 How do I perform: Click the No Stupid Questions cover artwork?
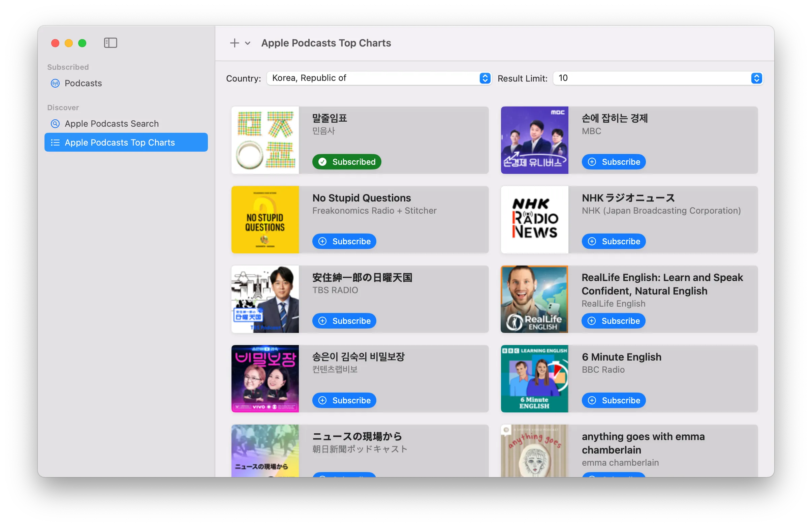[265, 220]
